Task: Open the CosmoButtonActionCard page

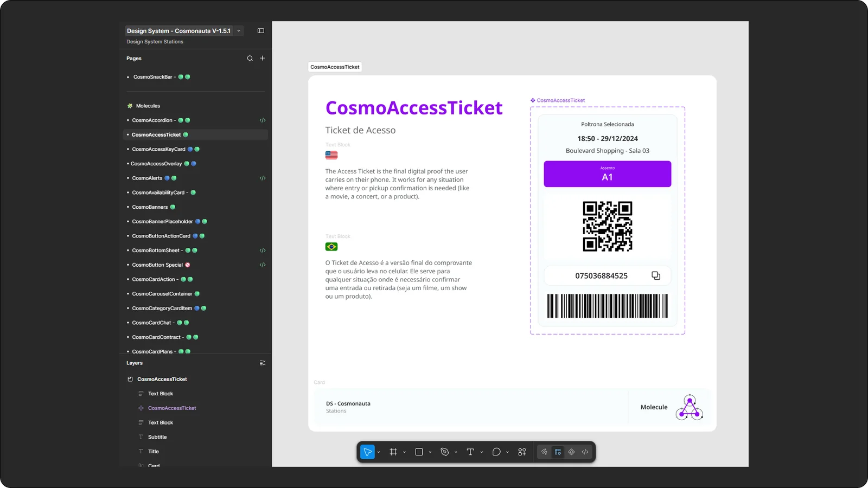Action: pyautogui.click(x=195, y=236)
